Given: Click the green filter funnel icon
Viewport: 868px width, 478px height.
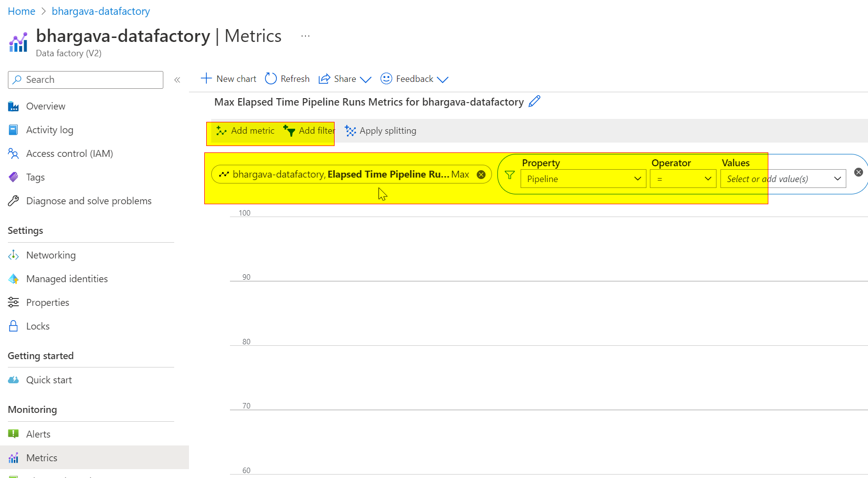Looking at the screenshot, I should coord(510,175).
